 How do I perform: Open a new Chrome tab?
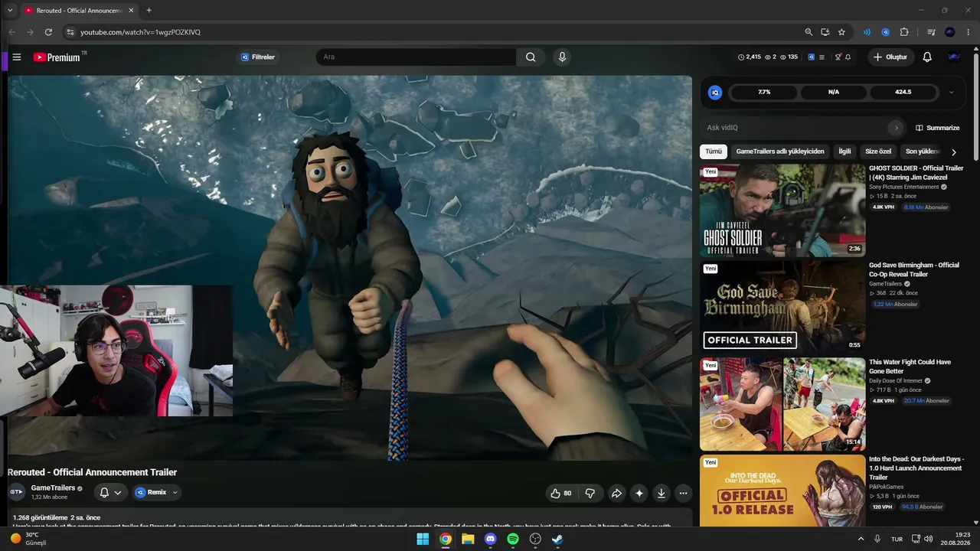click(149, 11)
